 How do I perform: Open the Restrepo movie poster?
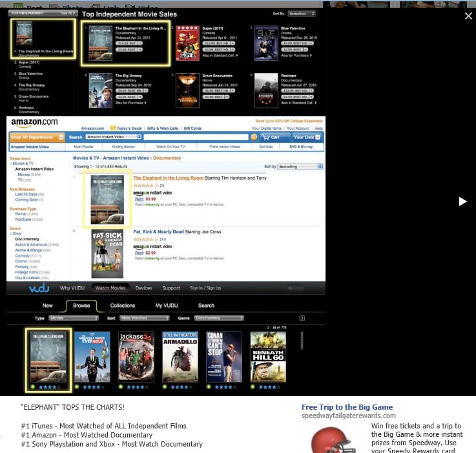[266, 90]
